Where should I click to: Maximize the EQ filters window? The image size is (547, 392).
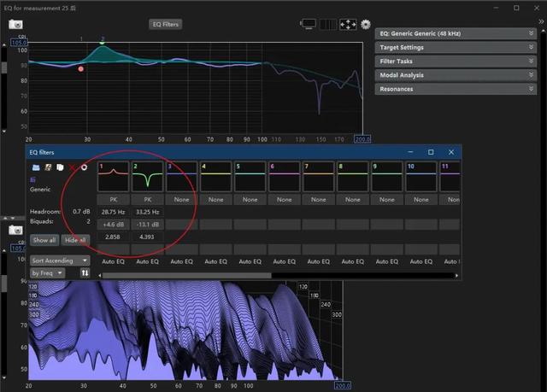point(431,152)
